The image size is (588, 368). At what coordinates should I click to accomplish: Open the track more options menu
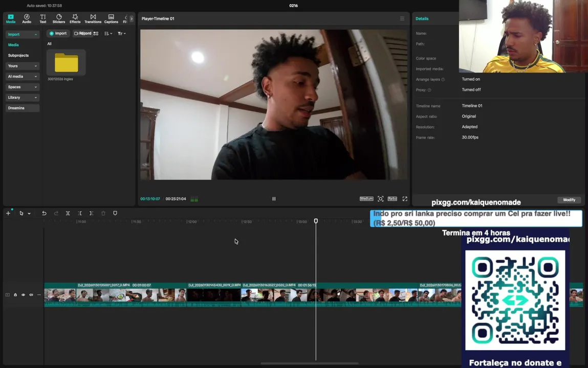click(x=39, y=295)
